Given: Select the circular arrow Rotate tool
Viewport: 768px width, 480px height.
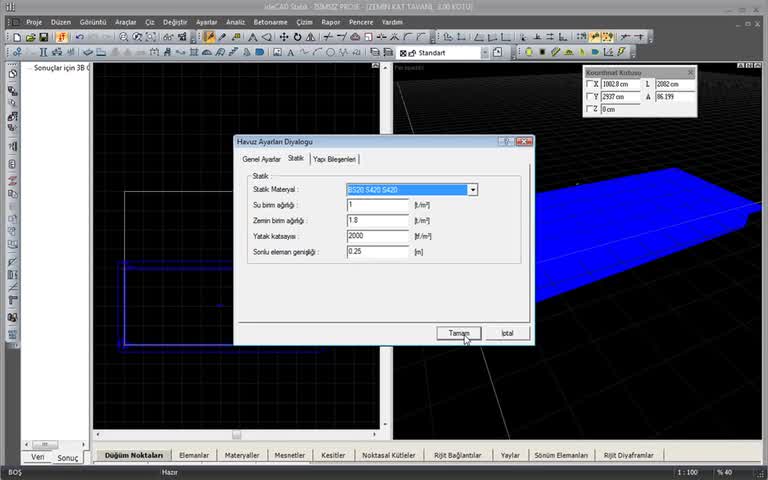Looking at the screenshot, I should 297,37.
